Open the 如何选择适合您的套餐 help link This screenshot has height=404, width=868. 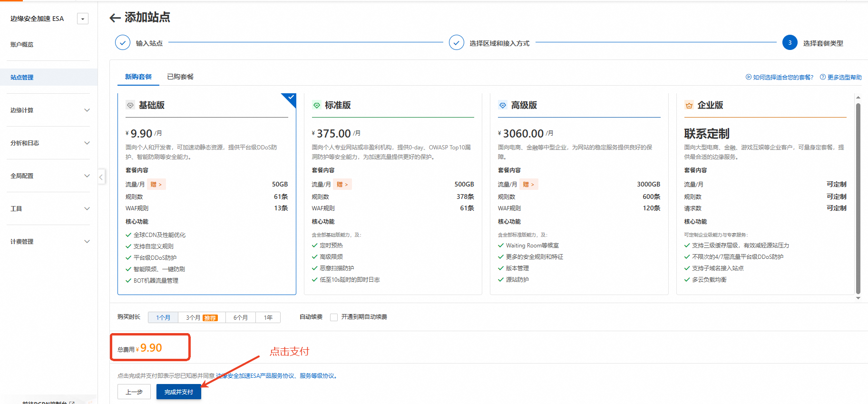(x=783, y=77)
